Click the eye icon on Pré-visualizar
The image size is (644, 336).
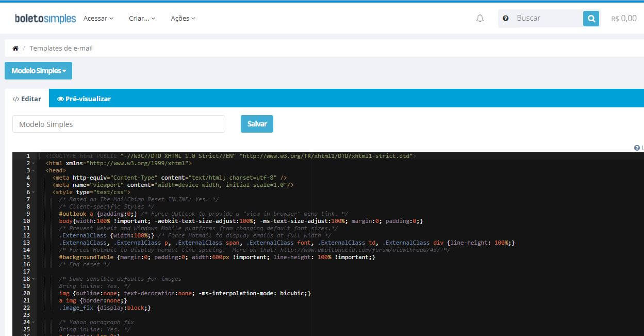[x=60, y=98]
